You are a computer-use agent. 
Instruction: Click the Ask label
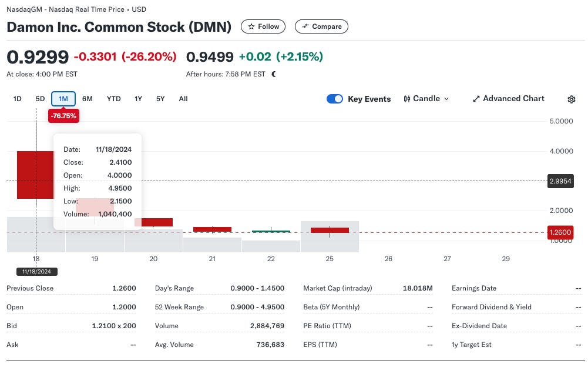[x=12, y=345]
